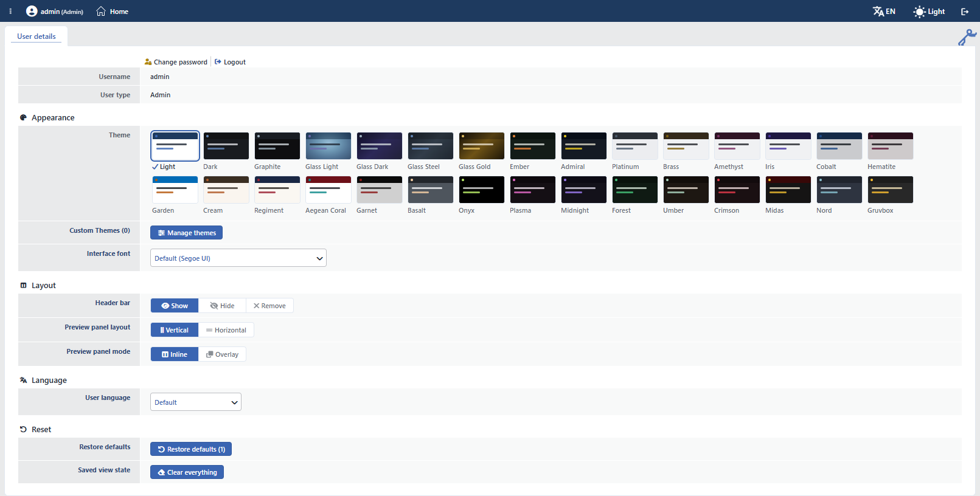Pick the Glass Steel theme

coord(431,146)
